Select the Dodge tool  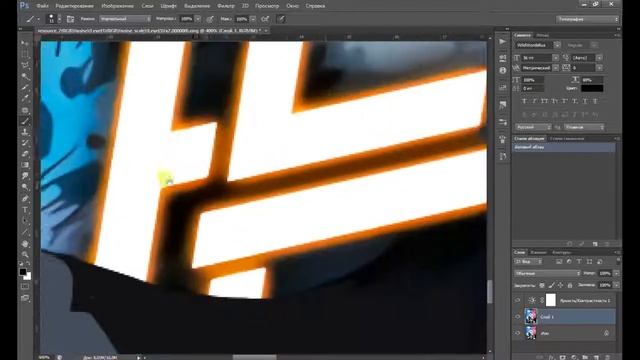point(25,187)
